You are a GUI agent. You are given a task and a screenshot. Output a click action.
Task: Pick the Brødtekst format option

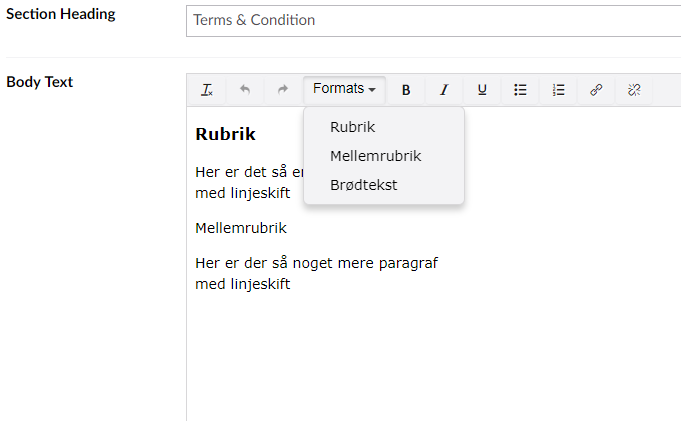pyautogui.click(x=364, y=185)
